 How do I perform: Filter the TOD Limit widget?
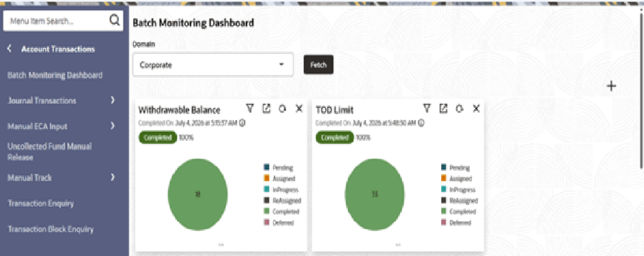427,109
